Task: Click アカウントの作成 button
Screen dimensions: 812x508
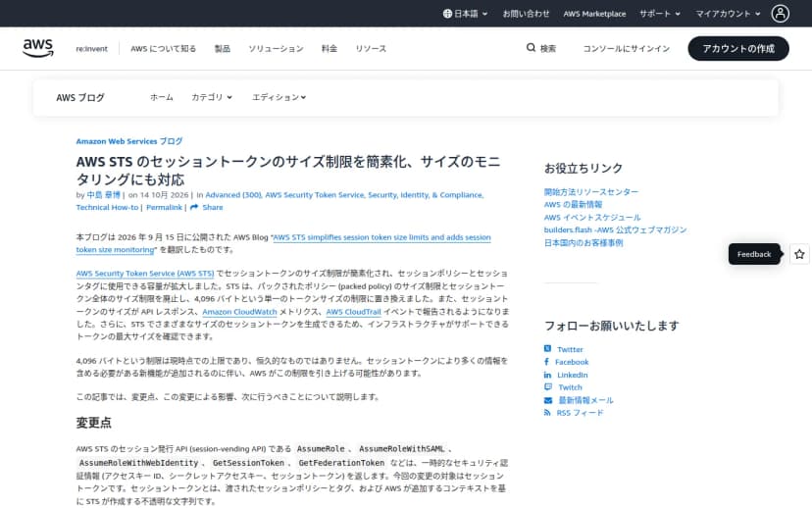Action: tap(737, 48)
